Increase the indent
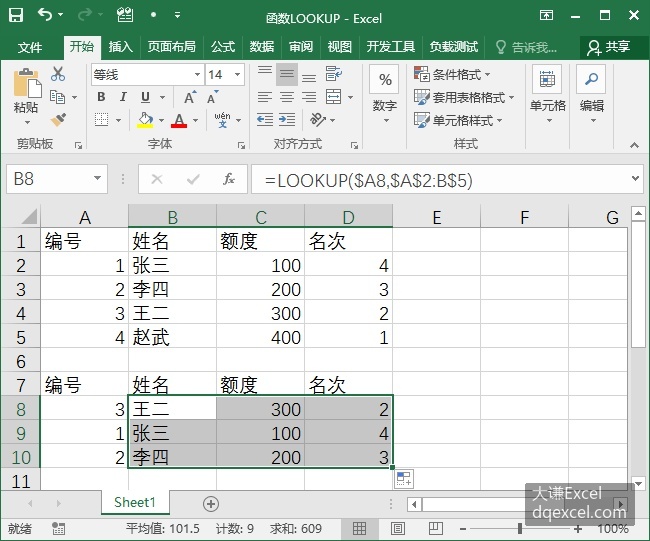 286,120
